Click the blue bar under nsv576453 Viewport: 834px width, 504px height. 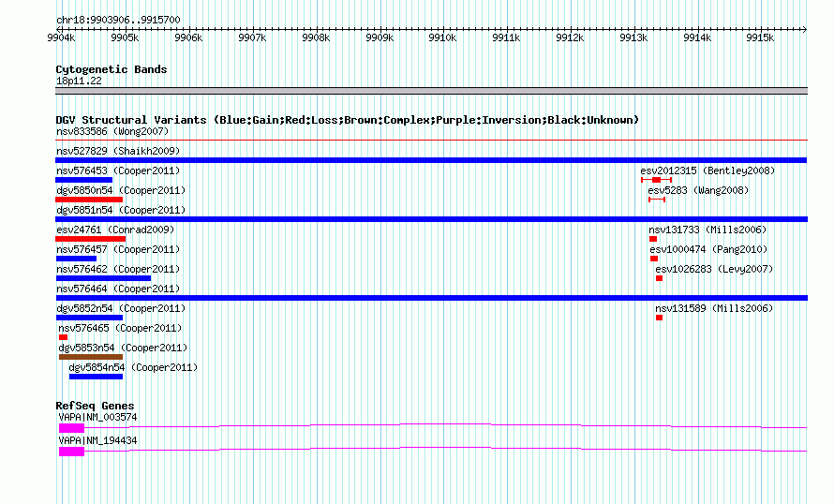84,180
